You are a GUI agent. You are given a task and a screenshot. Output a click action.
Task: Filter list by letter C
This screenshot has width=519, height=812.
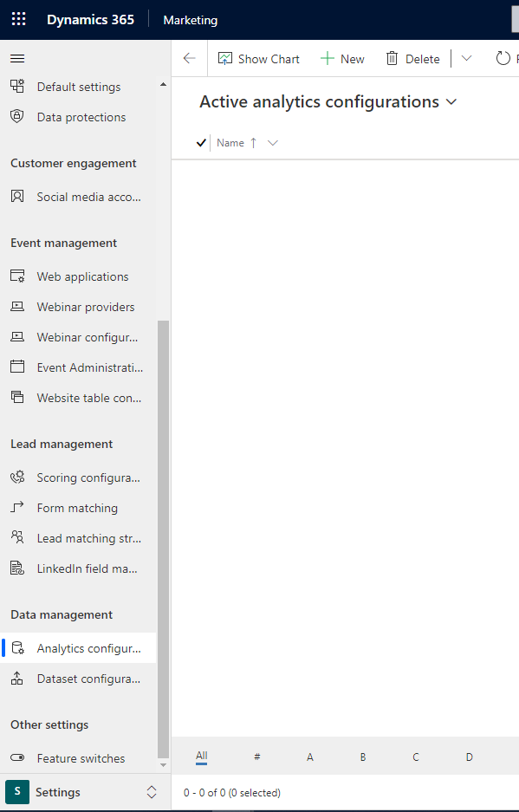[x=415, y=757]
